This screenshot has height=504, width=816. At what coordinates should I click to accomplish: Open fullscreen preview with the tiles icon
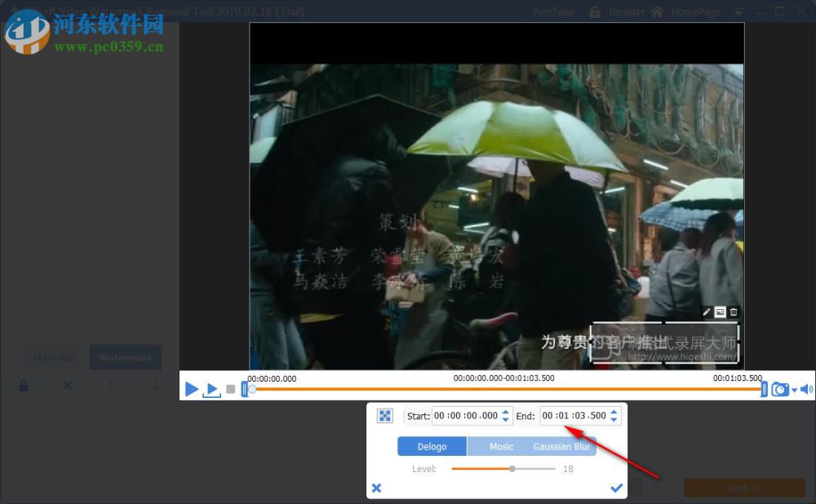(x=384, y=415)
